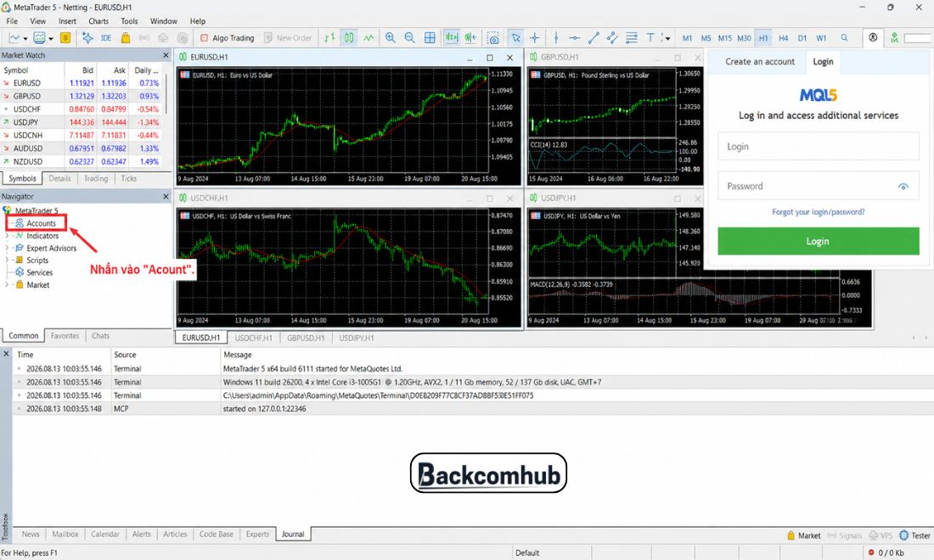Open Market button in status bar
This screenshot has width=934, height=560.
803,535
